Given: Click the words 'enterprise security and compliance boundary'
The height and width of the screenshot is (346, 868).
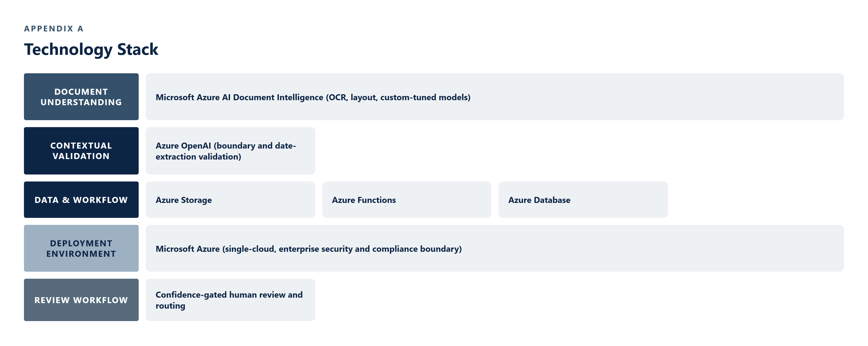Looking at the screenshot, I should tap(369, 249).
